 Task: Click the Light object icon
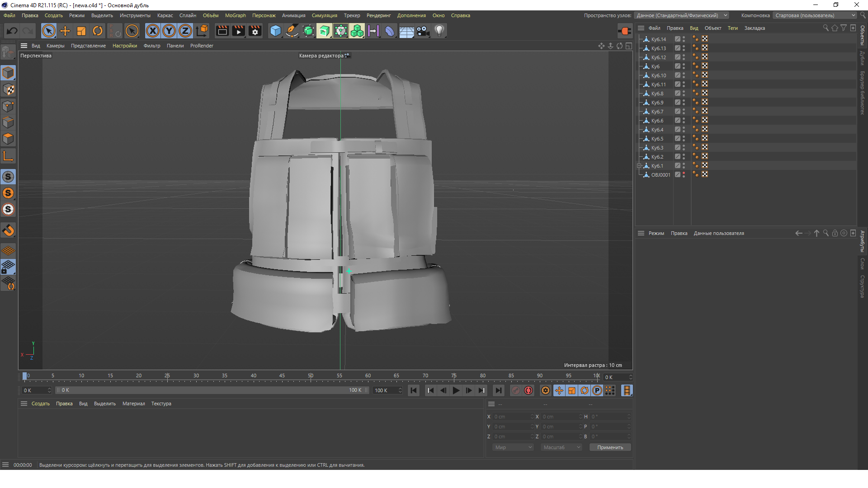tap(439, 31)
